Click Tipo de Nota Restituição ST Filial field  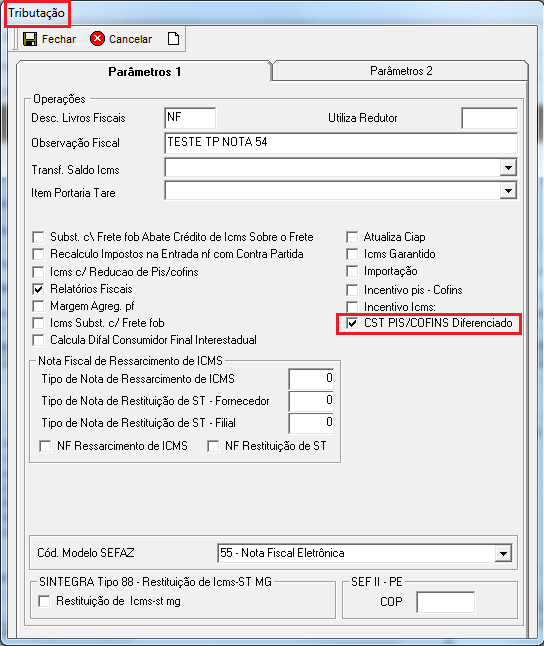coord(311,423)
